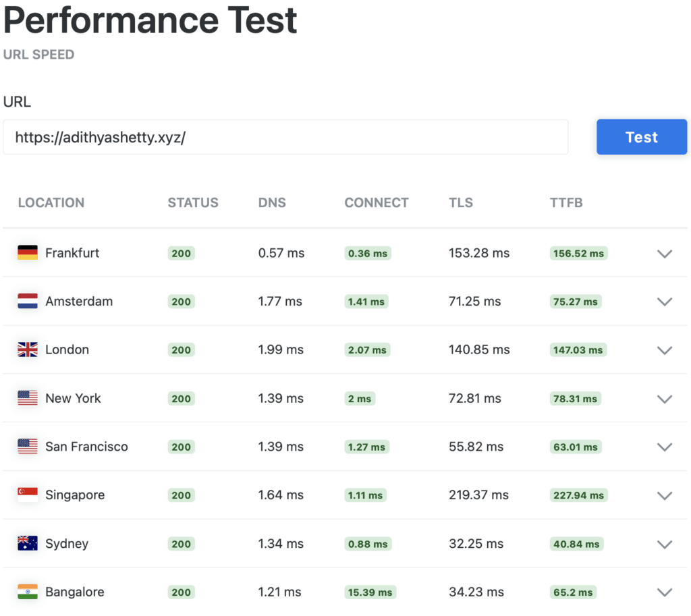This screenshot has width=691, height=616.
Task: Click the 15.39 ms connect badge
Action: [x=370, y=592]
